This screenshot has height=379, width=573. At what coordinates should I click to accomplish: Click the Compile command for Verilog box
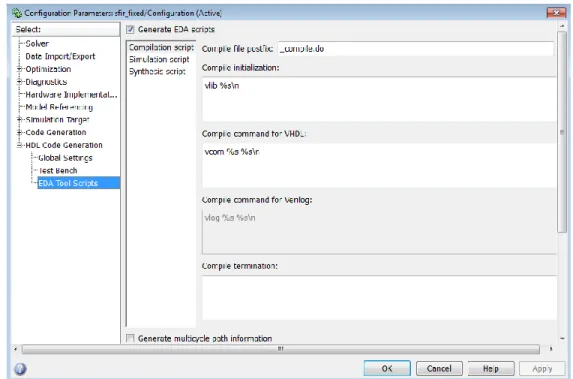click(x=379, y=231)
